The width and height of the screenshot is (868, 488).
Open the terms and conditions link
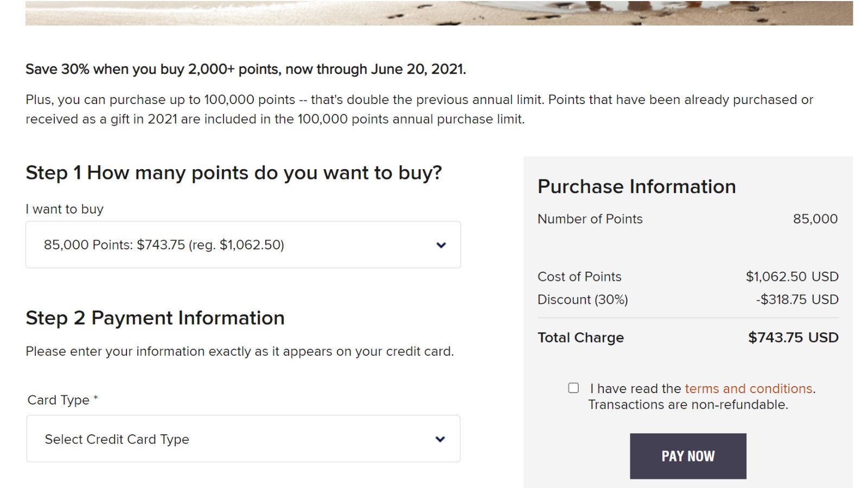pos(749,389)
